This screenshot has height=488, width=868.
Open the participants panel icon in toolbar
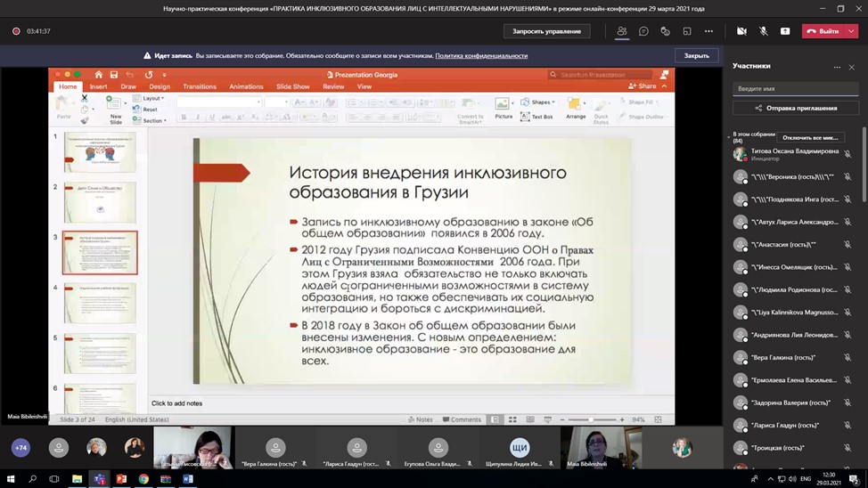622,31
